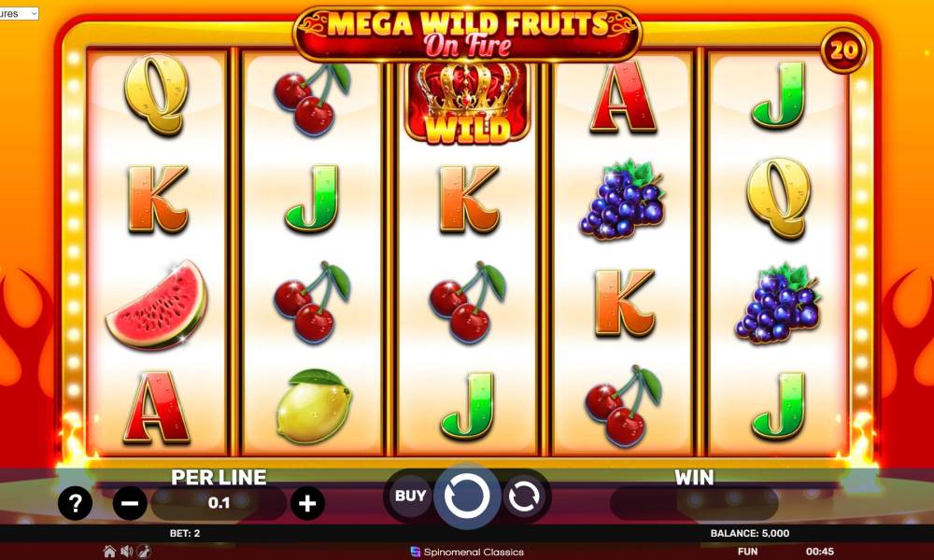Screen dimensions: 934x560
Task: Click the Spinomenal Classics logo link
Action: pos(467,552)
